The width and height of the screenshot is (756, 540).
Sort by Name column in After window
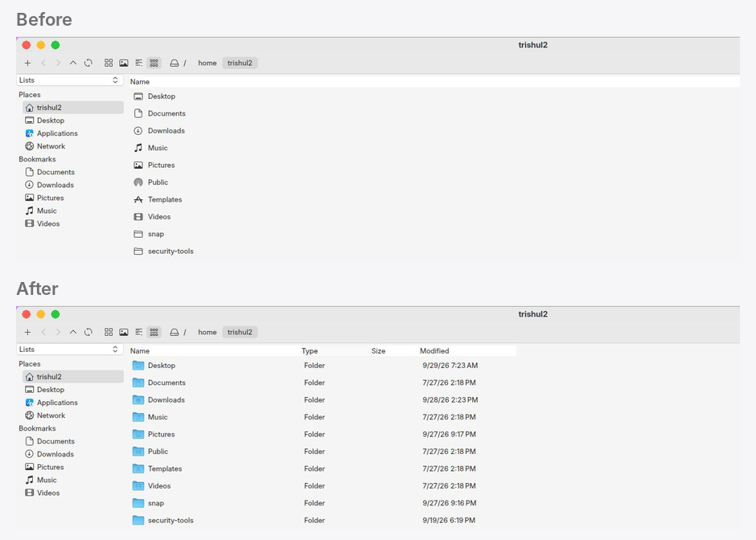click(140, 351)
